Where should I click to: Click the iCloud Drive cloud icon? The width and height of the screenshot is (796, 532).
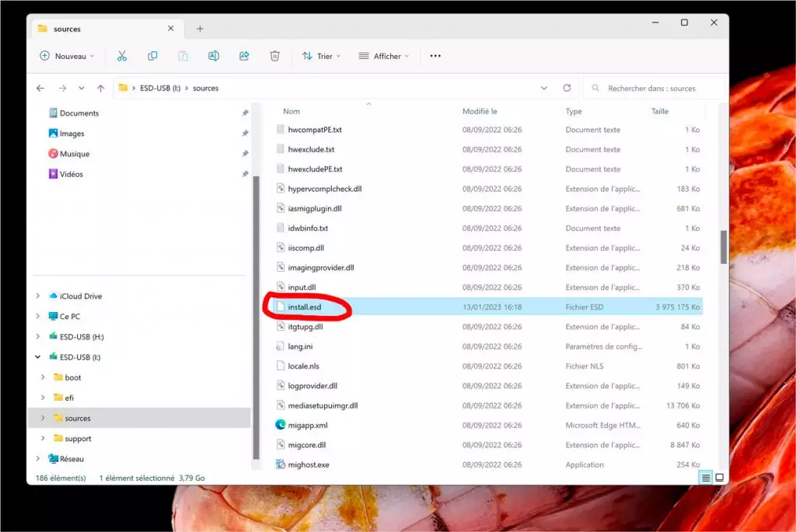tap(54, 296)
